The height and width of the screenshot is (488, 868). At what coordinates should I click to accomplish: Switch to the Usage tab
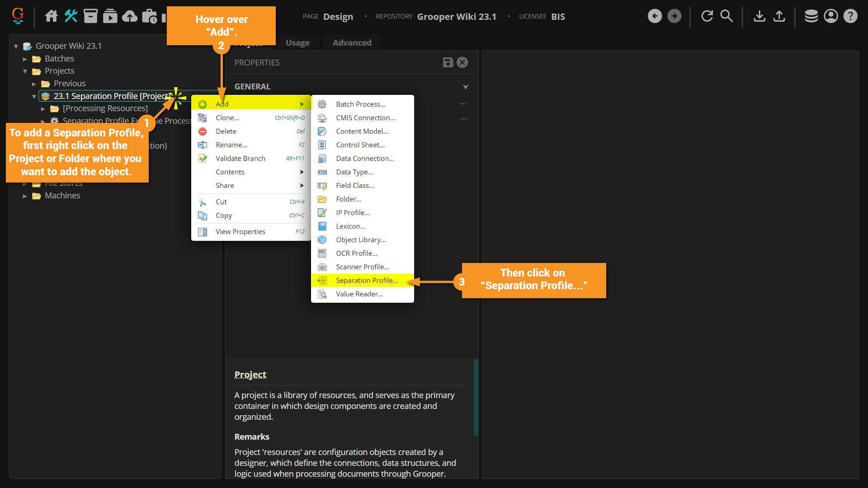point(297,43)
